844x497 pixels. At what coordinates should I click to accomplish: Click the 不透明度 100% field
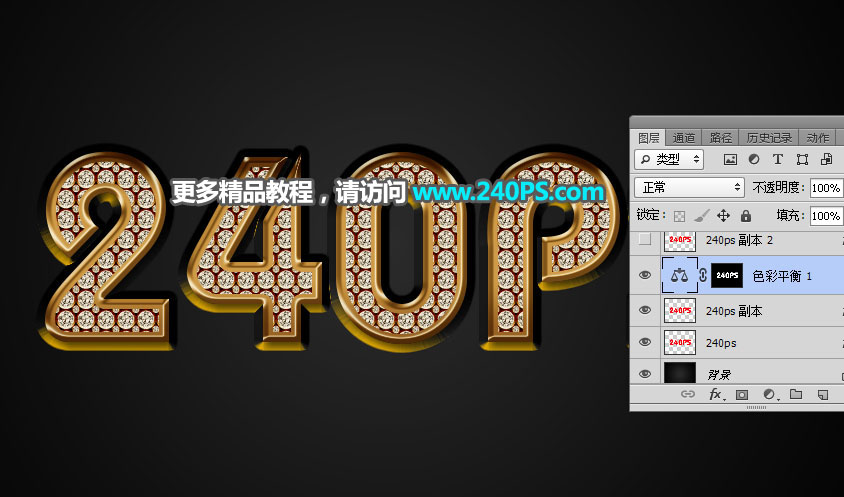pyautogui.click(x=826, y=188)
